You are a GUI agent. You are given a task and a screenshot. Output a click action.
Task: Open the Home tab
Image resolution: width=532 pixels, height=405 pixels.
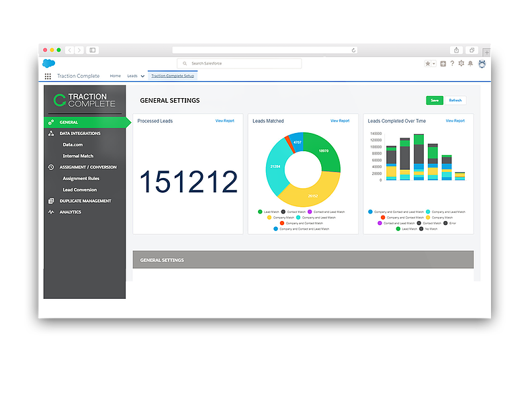pyautogui.click(x=115, y=76)
